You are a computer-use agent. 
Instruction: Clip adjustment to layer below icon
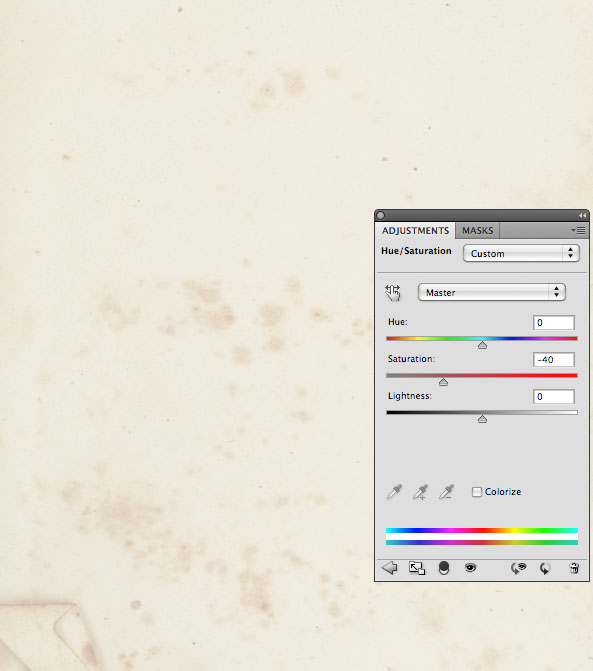click(x=444, y=568)
